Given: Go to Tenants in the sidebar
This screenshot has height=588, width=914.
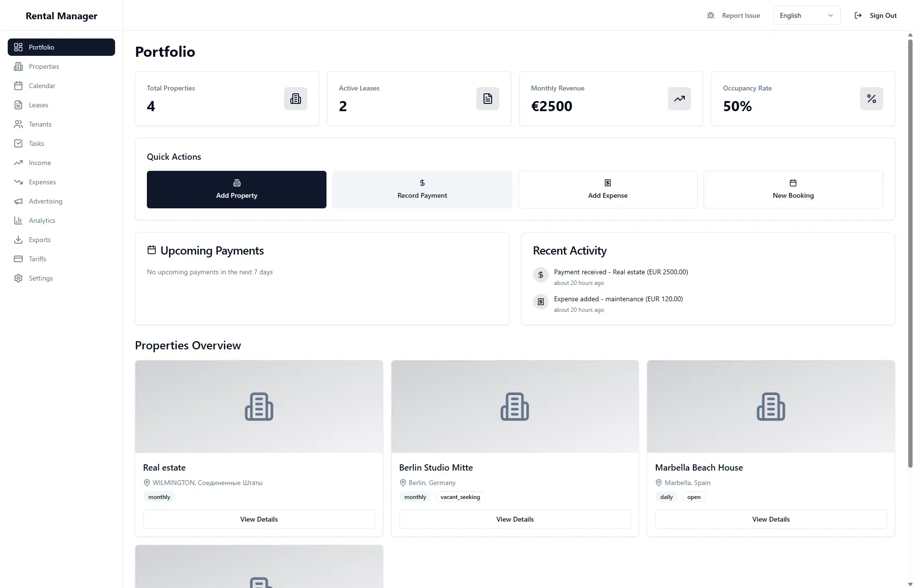Looking at the screenshot, I should point(40,124).
